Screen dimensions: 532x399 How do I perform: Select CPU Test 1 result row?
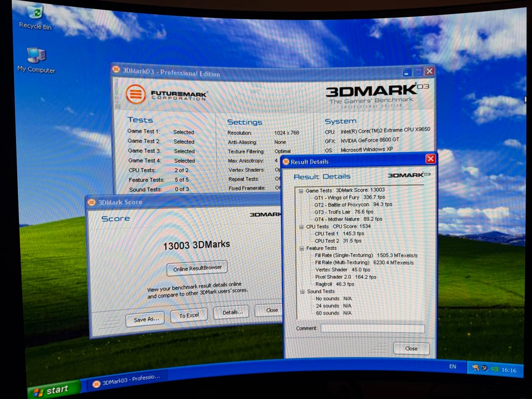(x=339, y=233)
